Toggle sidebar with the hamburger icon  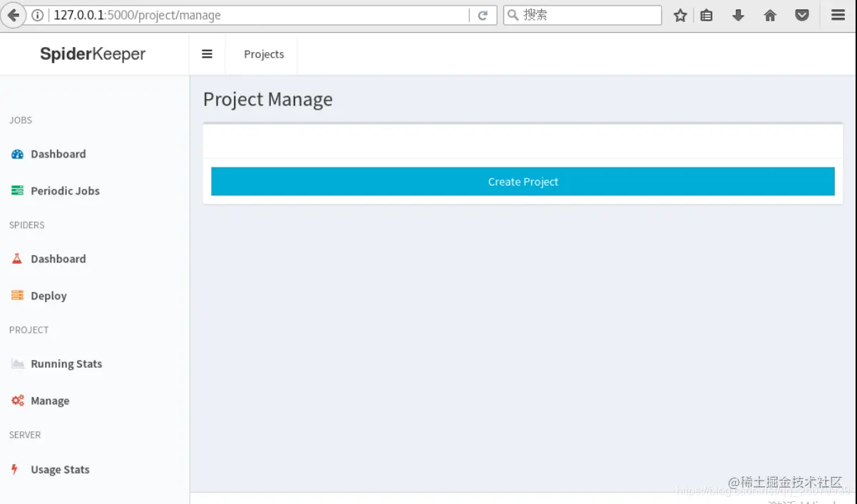[207, 54]
